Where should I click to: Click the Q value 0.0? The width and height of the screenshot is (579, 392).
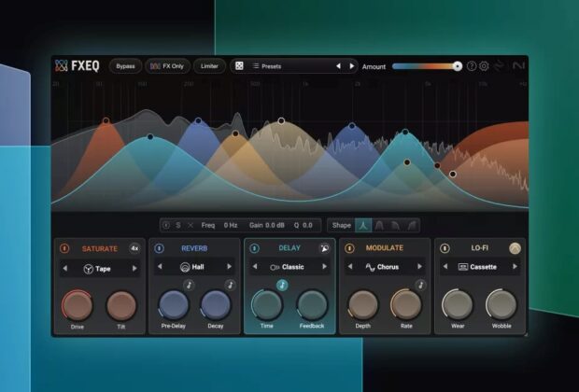point(307,225)
